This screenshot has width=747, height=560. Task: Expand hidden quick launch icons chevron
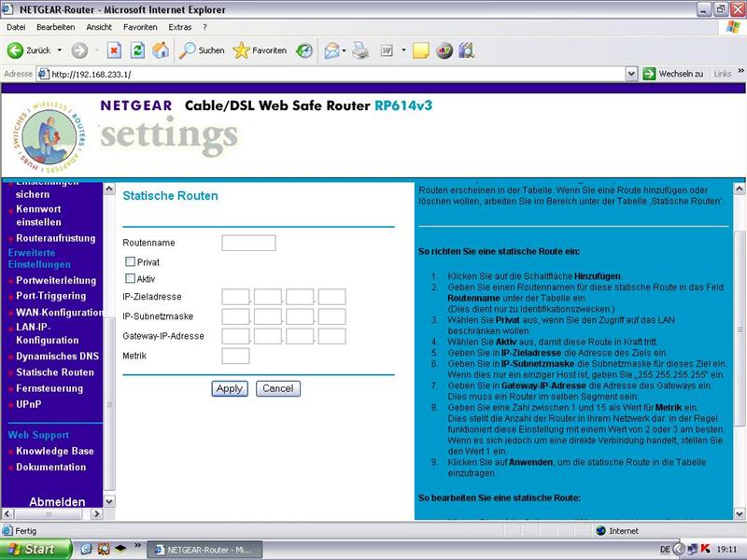pyautogui.click(x=137, y=545)
